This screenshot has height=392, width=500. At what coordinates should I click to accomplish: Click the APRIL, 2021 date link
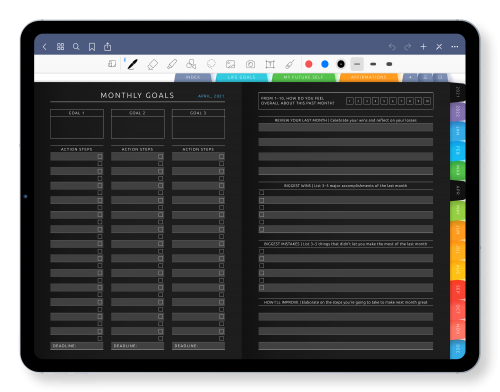(x=211, y=96)
